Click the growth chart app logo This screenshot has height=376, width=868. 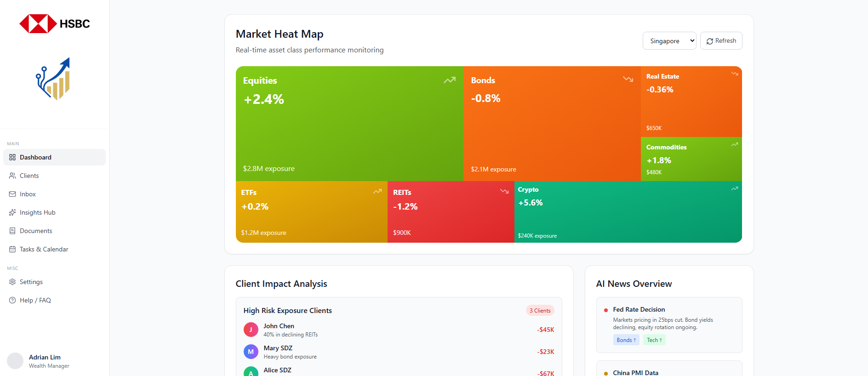click(53, 79)
